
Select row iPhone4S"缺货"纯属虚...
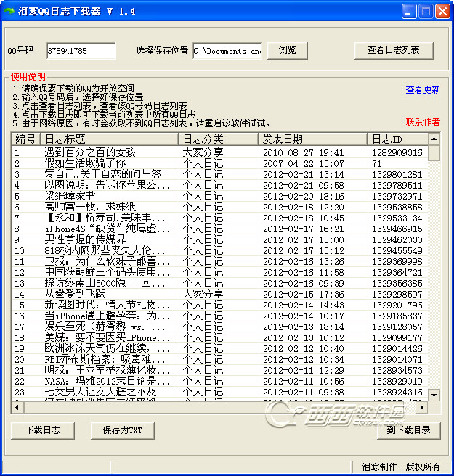pos(219,229)
